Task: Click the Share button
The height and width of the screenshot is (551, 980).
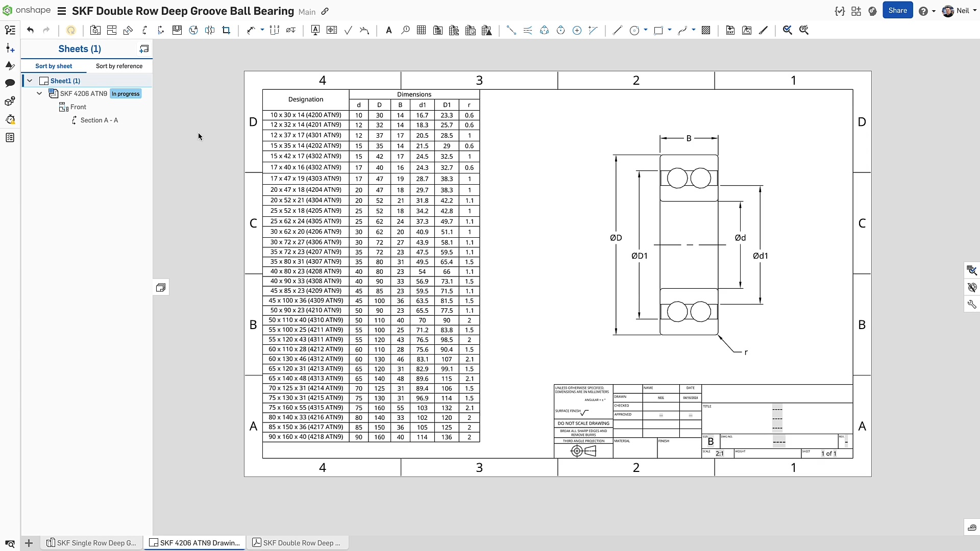Action: pyautogui.click(x=897, y=10)
